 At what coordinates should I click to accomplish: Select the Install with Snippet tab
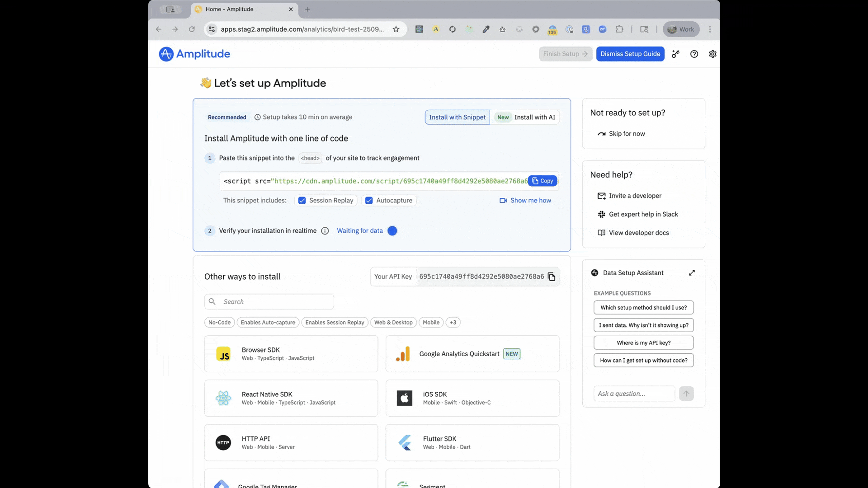pyautogui.click(x=457, y=117)
